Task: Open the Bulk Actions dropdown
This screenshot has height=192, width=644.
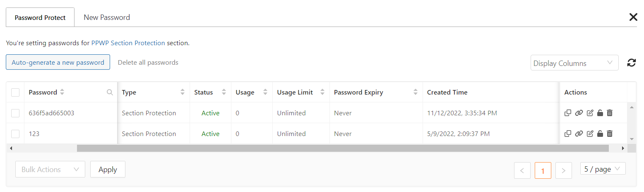Action: [x=50, y=169]
